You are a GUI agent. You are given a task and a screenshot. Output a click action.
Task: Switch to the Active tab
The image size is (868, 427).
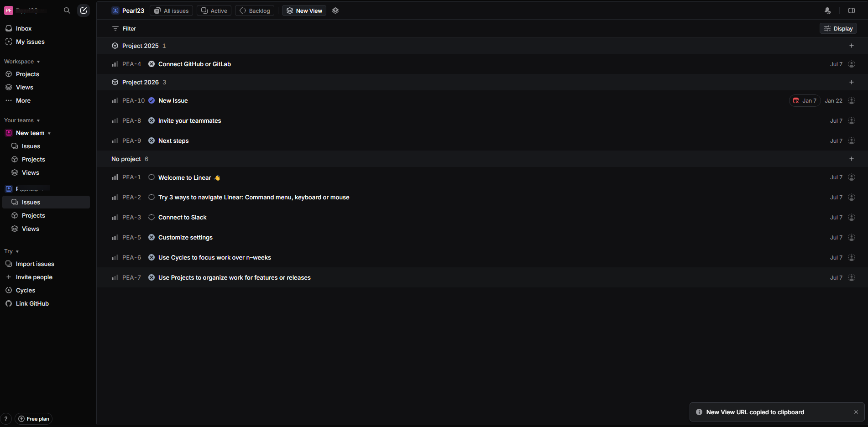[214, 10]
